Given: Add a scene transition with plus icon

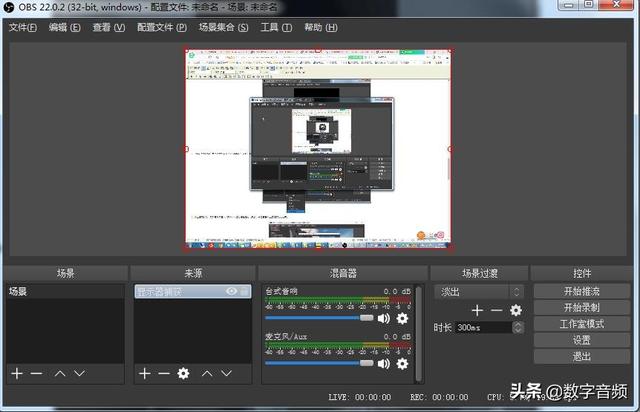Looking at the screenshot, I should 477,310.
